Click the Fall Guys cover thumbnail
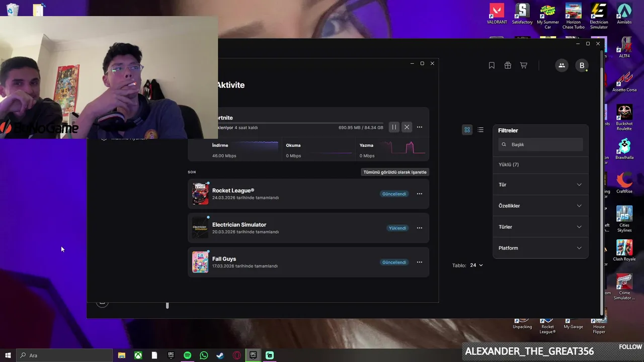The height and width of the screenshot is (362, 644). (200, 262)
